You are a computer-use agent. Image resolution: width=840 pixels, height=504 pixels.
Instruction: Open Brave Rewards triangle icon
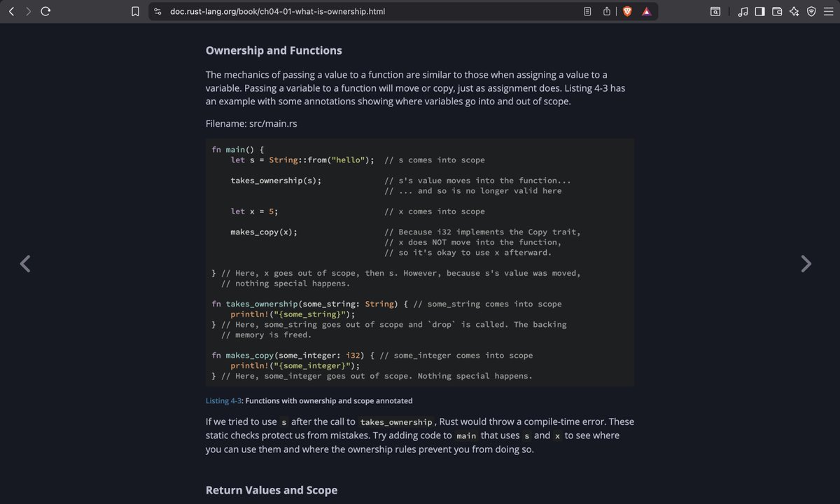pos(646,11)
